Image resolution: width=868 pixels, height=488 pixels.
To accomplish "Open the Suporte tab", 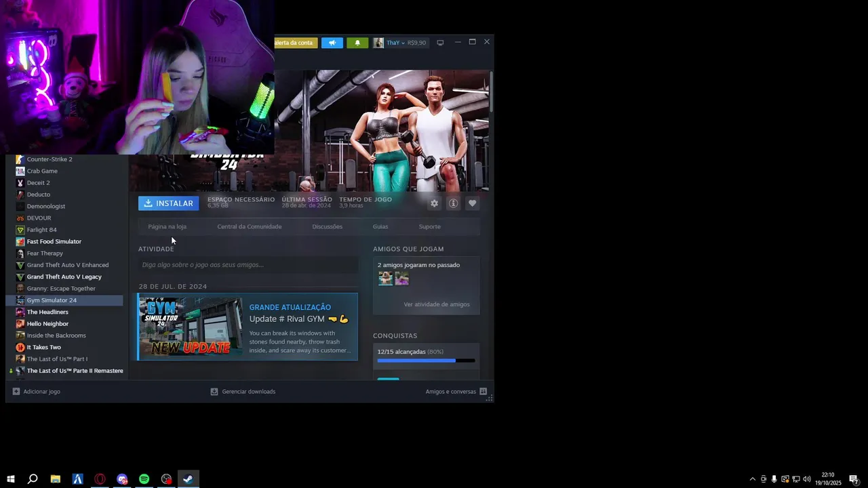I will coord(430,226).
